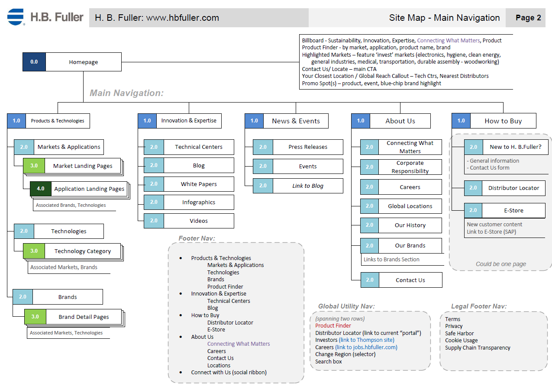552x392 pixels.
Task: Click the Associated Markets, Technologies note
Action: click(x=66, y=333)
